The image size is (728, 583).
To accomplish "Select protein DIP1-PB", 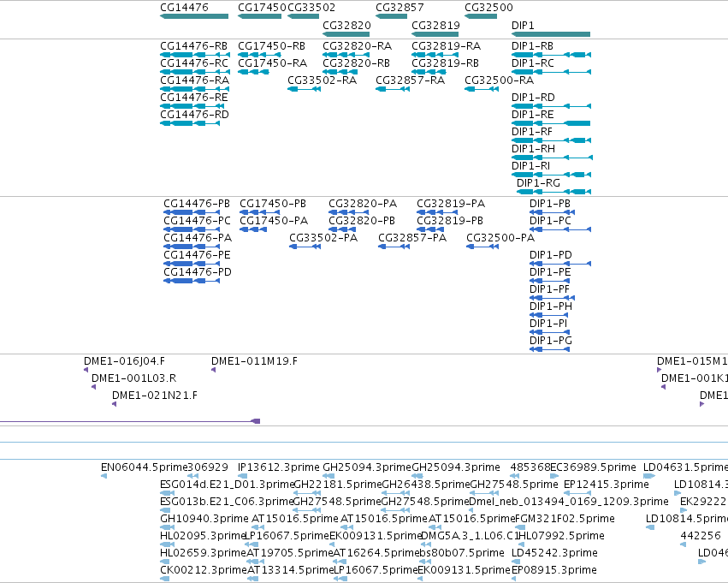I will pyautogui.click(x=550, y=204).
